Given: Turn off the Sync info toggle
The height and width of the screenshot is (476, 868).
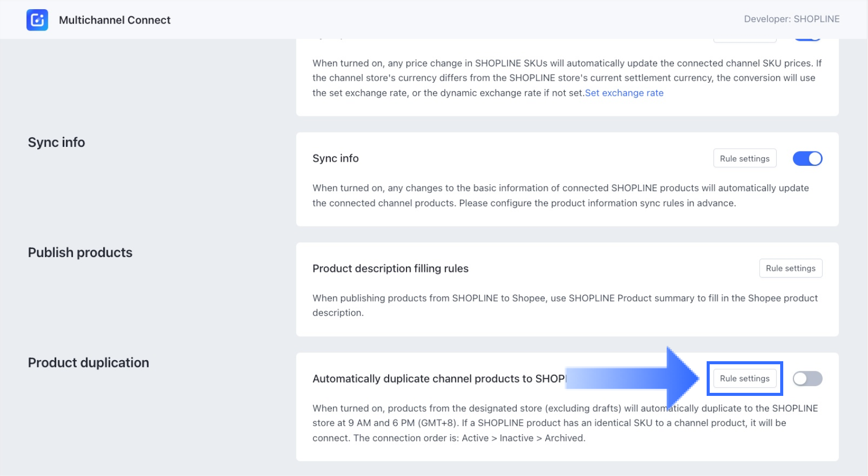Looking at the screenshot, I should tap(807, 159).
